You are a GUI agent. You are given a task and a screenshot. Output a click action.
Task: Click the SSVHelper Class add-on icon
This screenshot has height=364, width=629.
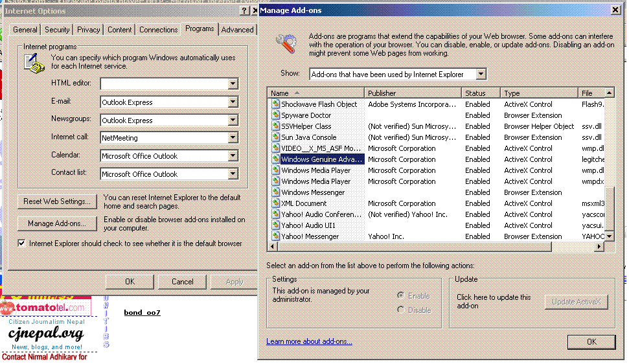tap(275, 126)
